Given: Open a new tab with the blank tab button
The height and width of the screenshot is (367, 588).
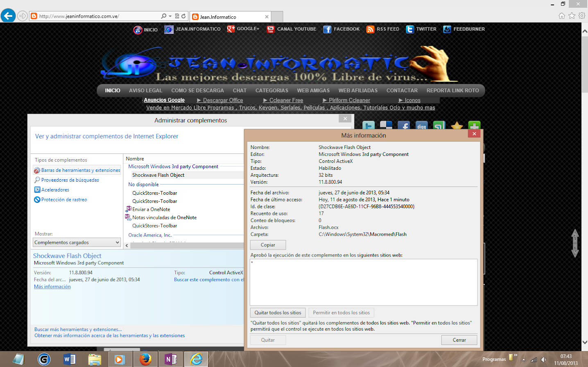Looking at the screenshot, I should 277,17.
